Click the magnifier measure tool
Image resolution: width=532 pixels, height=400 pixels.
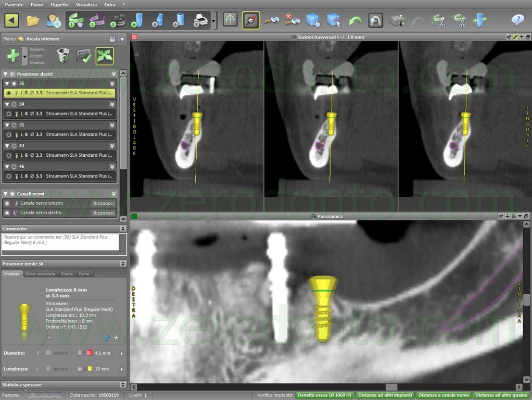pos(271,20)
